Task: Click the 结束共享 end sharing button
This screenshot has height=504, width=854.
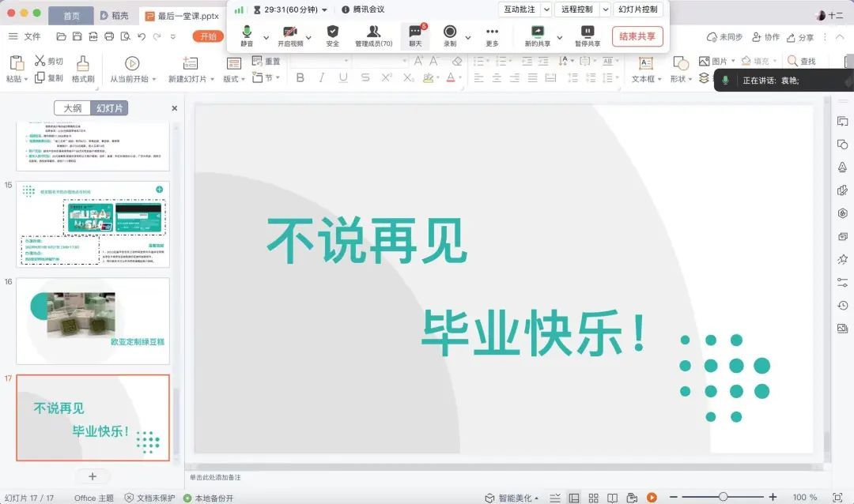Action: point(637,36)
